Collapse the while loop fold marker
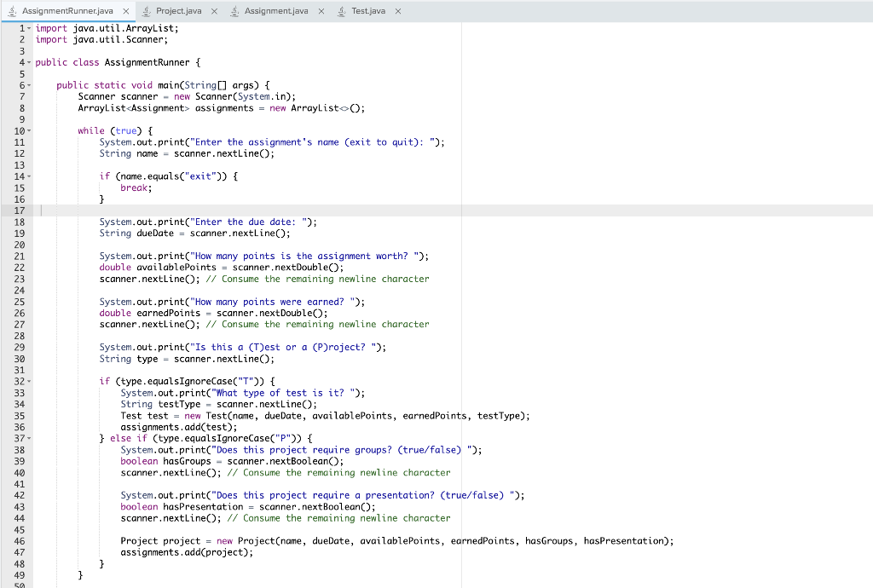This screenshot has width=873, height=588. pos(28,130)
